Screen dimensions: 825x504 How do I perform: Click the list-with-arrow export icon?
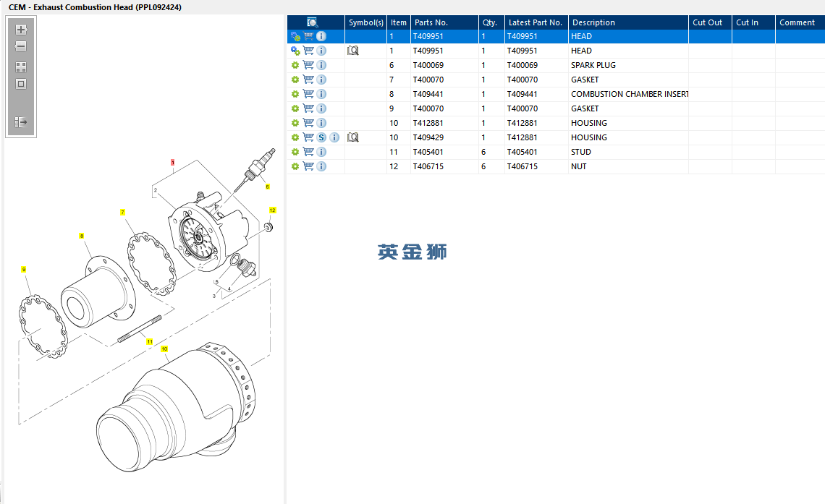tap(21, 122)
